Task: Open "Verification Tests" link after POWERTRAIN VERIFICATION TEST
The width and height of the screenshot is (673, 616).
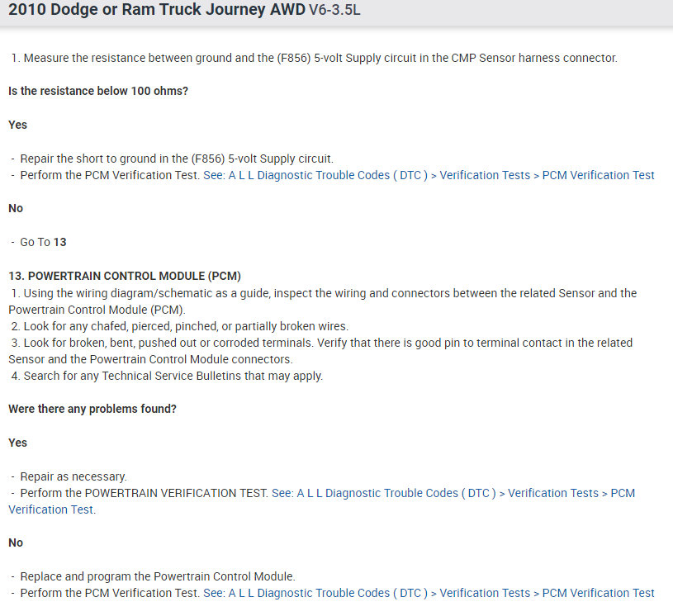Action: pyautogui.click(x=552, y=493)
